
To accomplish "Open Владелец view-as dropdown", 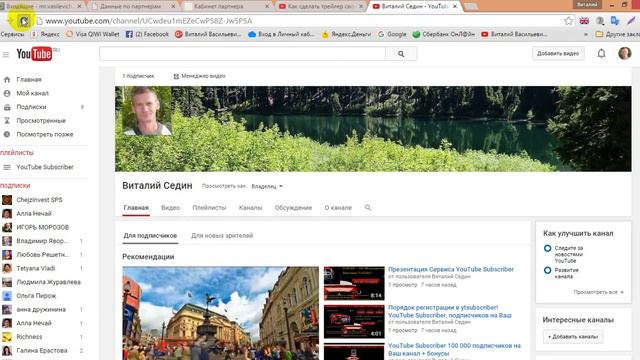I will (x=267, y=187).
